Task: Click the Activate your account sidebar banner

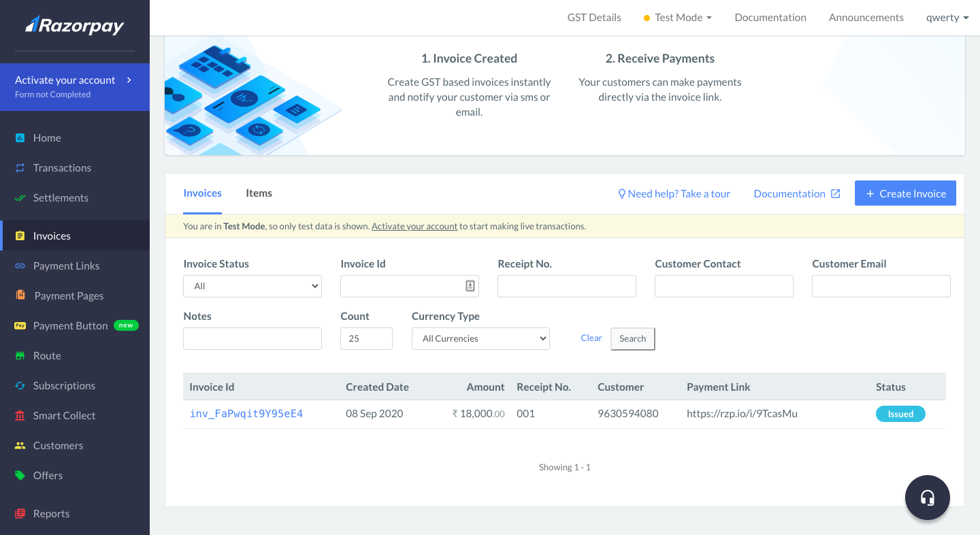Action: [x=75, y=87]
